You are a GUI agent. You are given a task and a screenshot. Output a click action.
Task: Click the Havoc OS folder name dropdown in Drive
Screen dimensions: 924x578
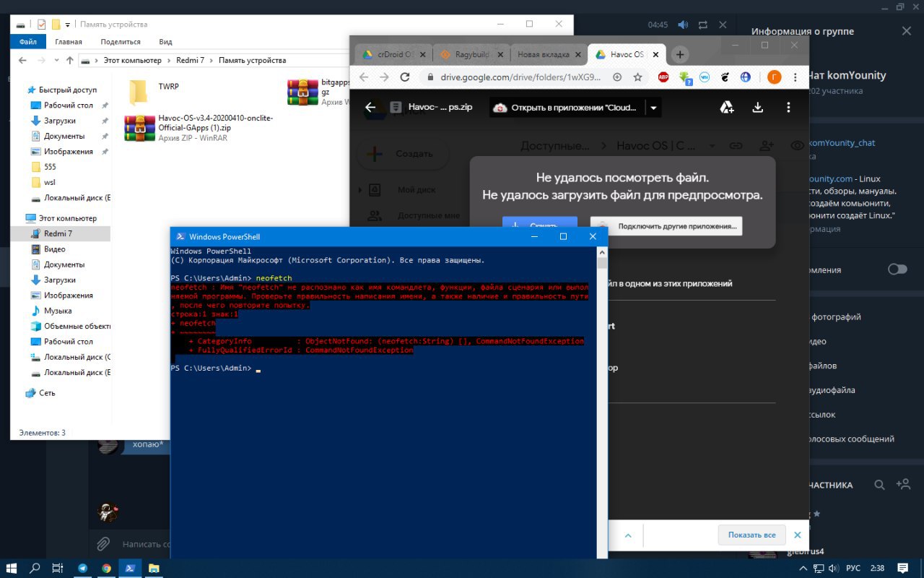(711, 146)
